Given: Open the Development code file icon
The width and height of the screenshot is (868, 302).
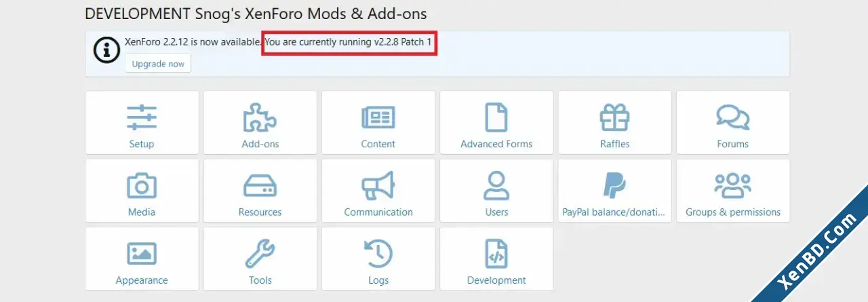Looking at the screenshot, I should [x=496, y=253].
